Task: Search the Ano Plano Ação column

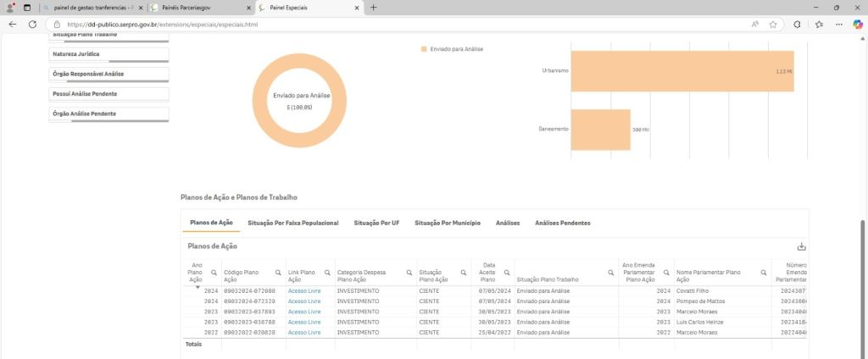Action: click(x=214, y=273)
